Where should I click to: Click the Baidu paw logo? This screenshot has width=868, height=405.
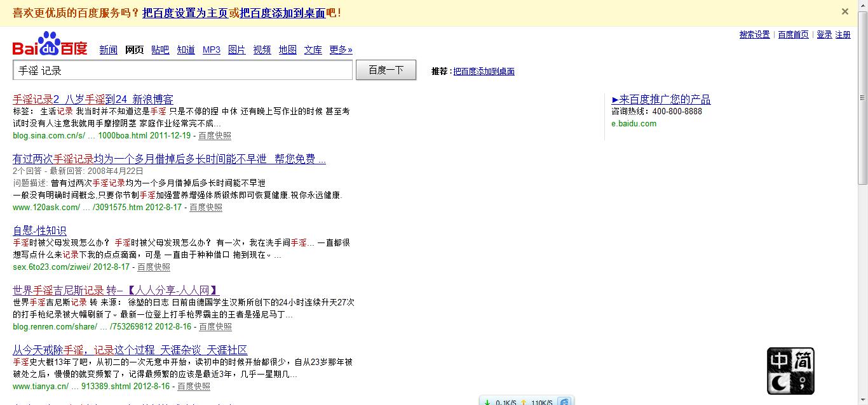(x=50, y=44)
